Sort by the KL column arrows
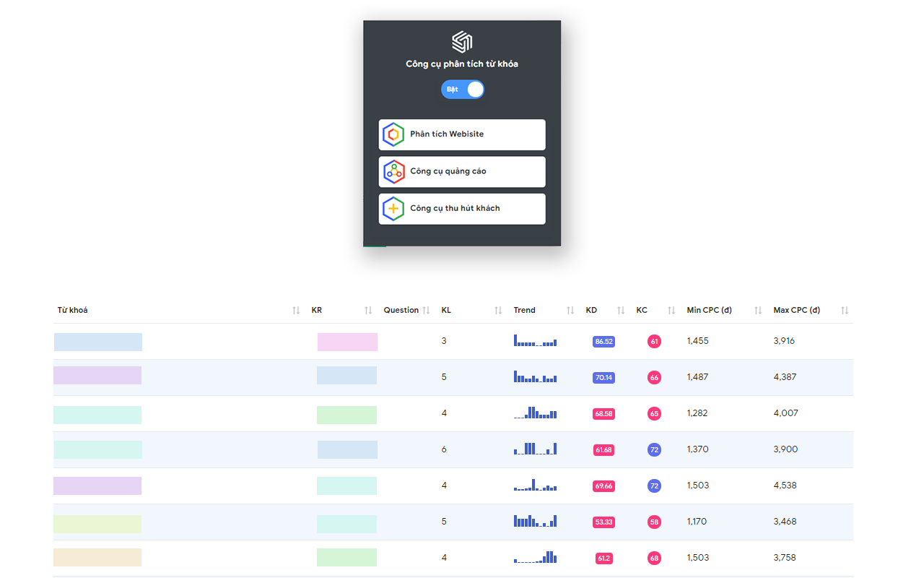This screenshot has width=924, height=578. (498, 311)
